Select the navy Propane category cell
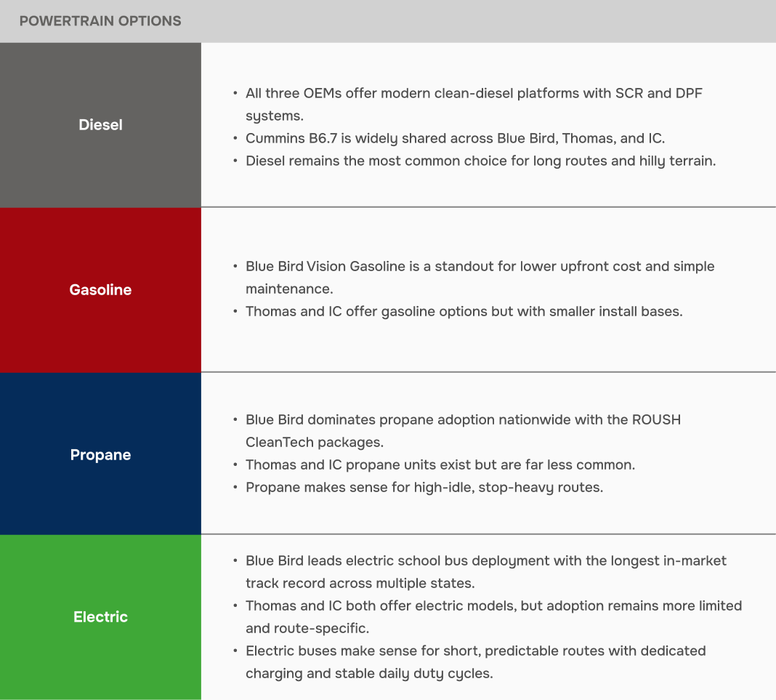The width and height of the screenshot is (776, 700). [100, 454]
